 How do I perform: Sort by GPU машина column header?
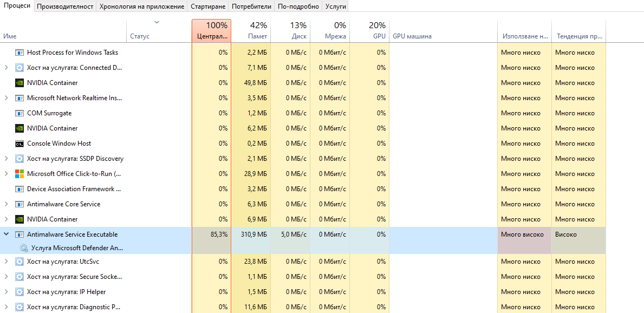[x=443, y=30]
